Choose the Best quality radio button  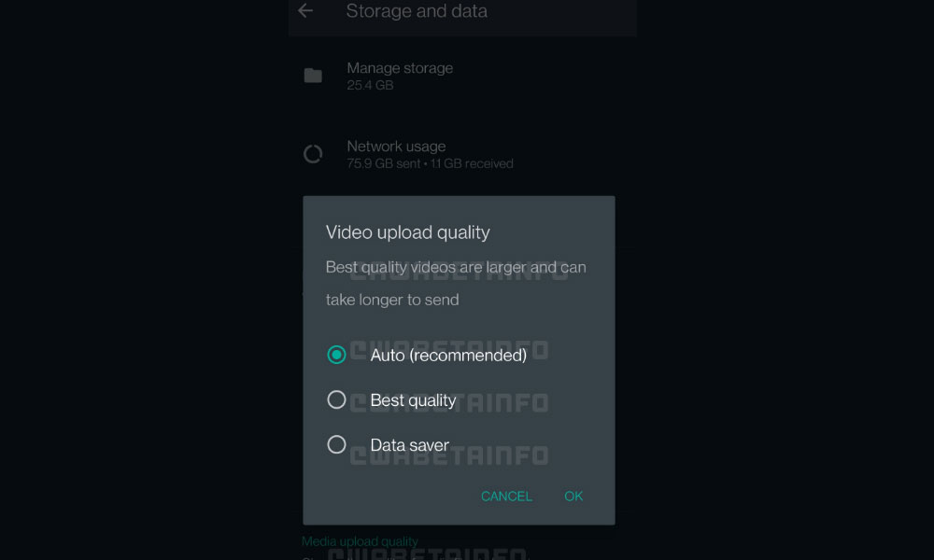tap(336, 399)
